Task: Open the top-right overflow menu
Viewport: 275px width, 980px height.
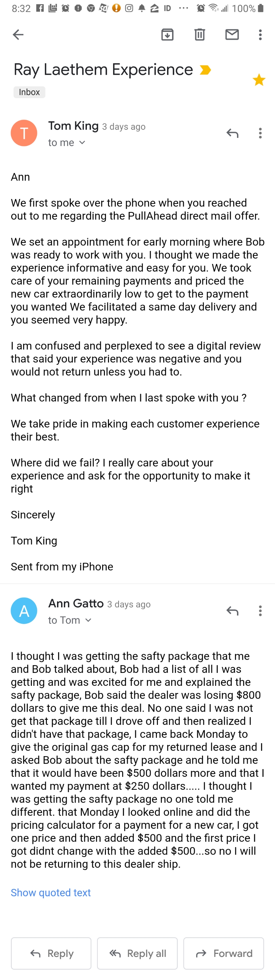Action: point(260,35)
